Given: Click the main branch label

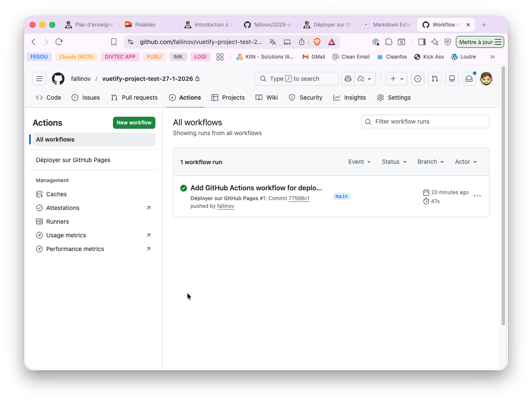Looking at the screenshot, I should 342,196.
